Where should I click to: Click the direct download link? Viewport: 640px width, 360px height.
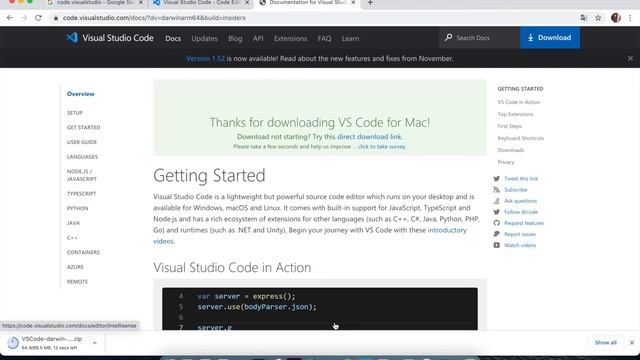(369, 137)
